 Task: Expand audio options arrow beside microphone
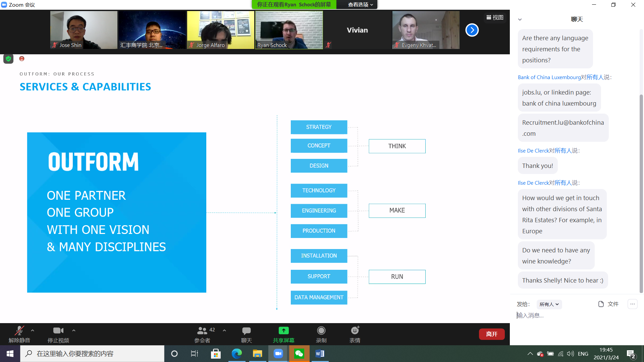(x=33, y=330)
